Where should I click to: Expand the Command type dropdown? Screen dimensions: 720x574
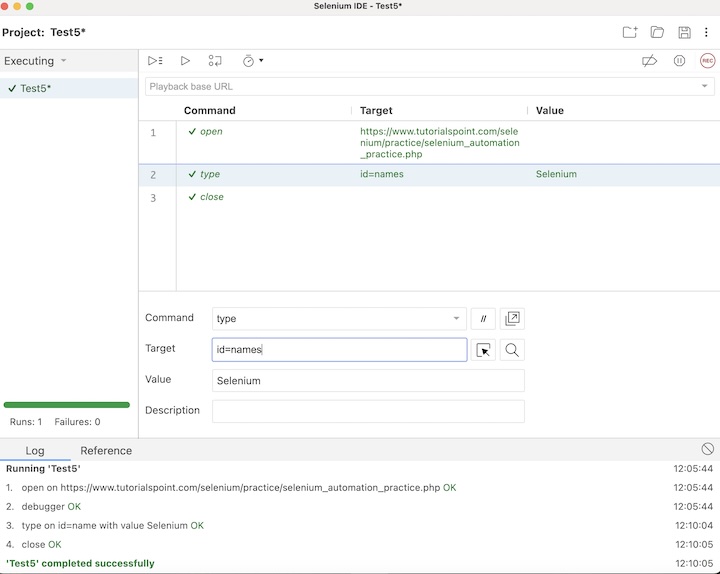[x=457, y=319]
